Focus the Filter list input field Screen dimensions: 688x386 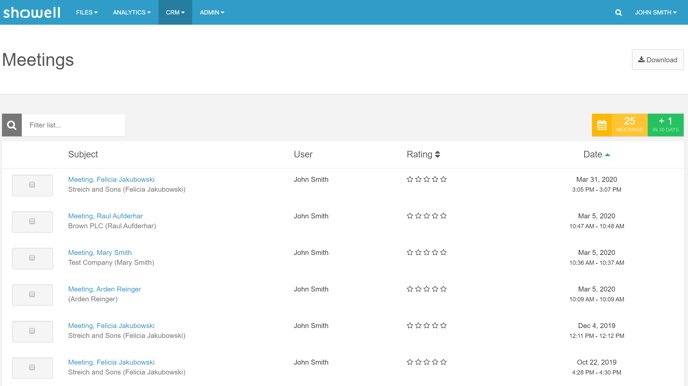pos(73,125)
